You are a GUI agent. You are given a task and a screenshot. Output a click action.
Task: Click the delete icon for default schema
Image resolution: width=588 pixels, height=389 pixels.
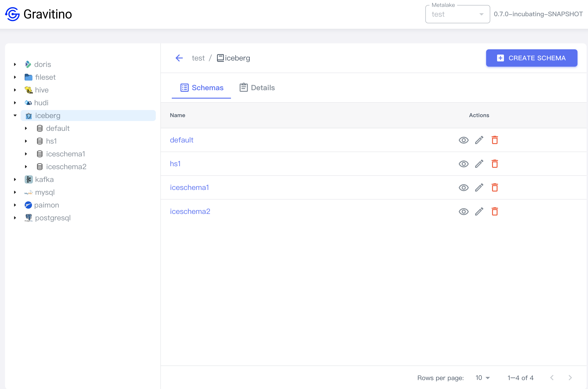pyautogui.click(x=495, y=140)
